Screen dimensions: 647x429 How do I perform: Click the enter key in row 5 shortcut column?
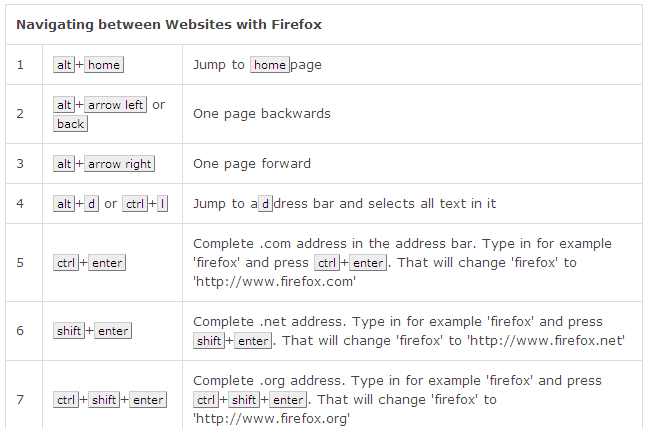coord(107,263)
